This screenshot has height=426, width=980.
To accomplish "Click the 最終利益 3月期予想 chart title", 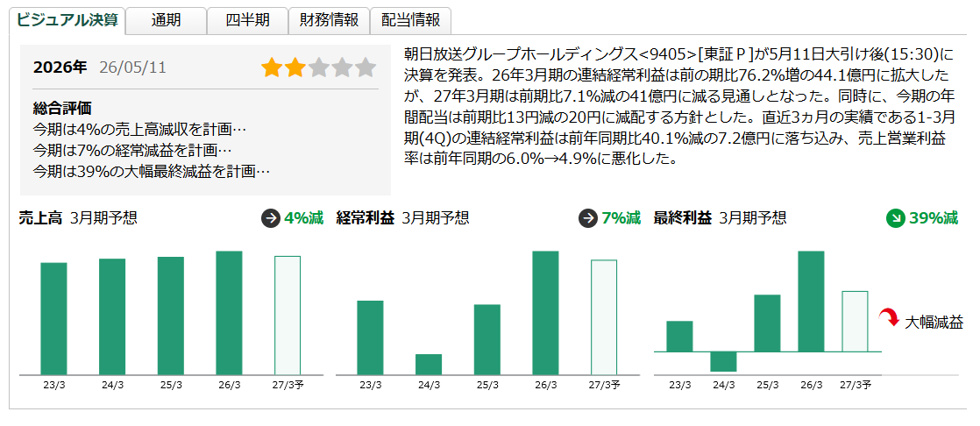I will pyautogui.click(x=720, y=218).
